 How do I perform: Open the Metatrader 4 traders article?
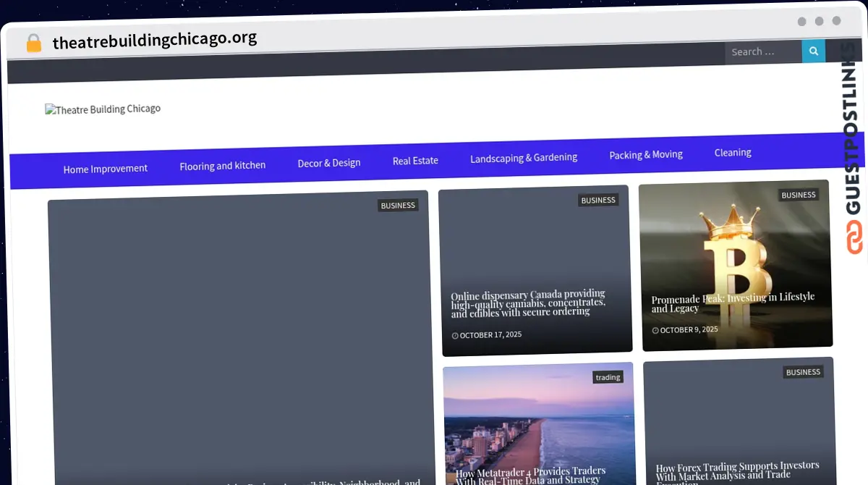tap(530, 476)
